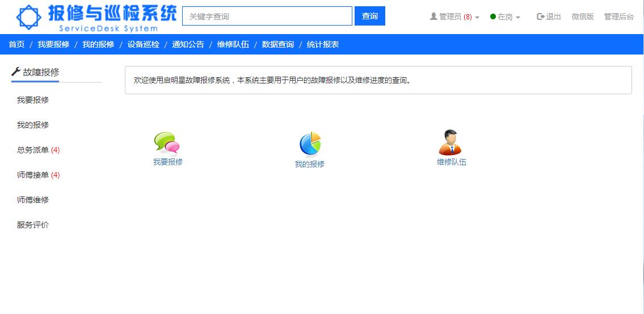Open 数据查询 navigation item
Screen dimensions: 644x314
(x=278, y=44)
